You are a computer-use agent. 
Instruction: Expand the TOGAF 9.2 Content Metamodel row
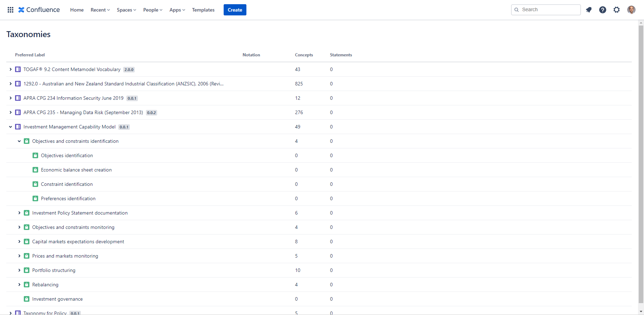(x=10, y=69)
